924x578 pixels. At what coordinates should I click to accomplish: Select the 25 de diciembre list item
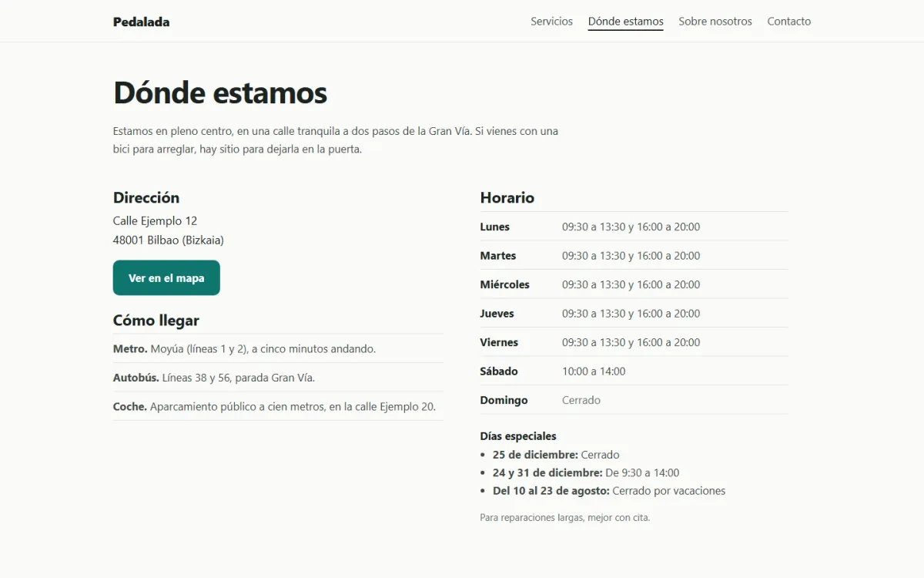point(556,455)
